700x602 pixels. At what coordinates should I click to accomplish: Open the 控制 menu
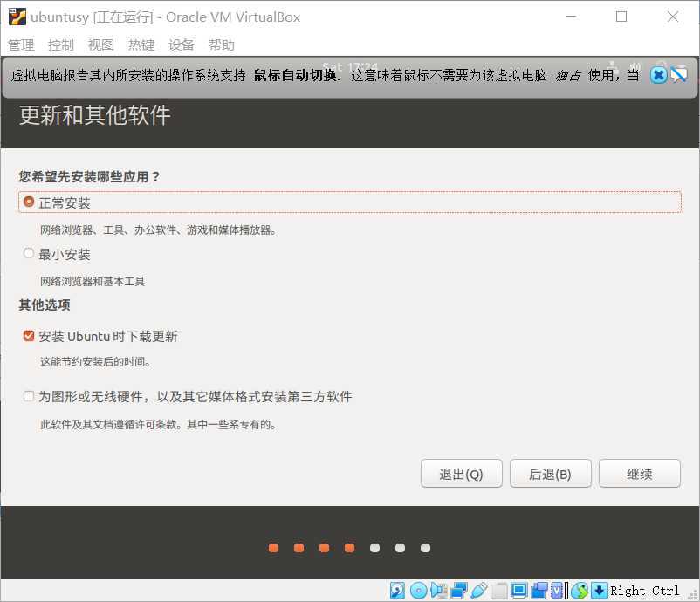[61, 44]
